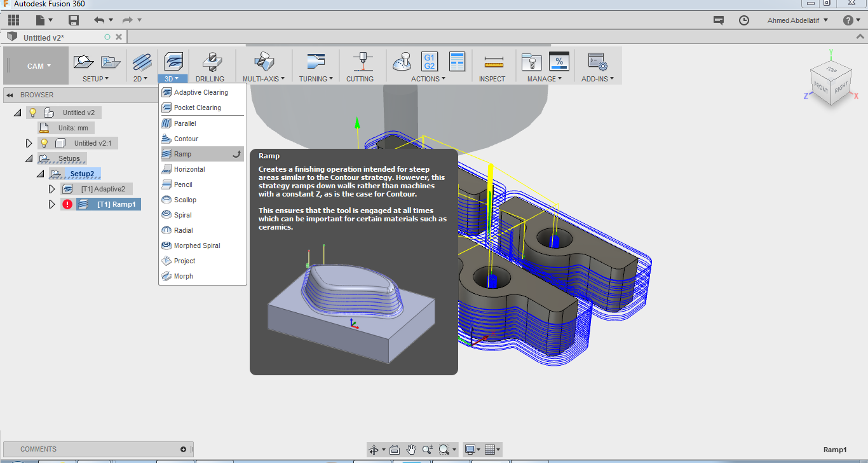Open the Tool Library icon
Viewport: 868px width, 463px height.
click(x=531, y=62)
